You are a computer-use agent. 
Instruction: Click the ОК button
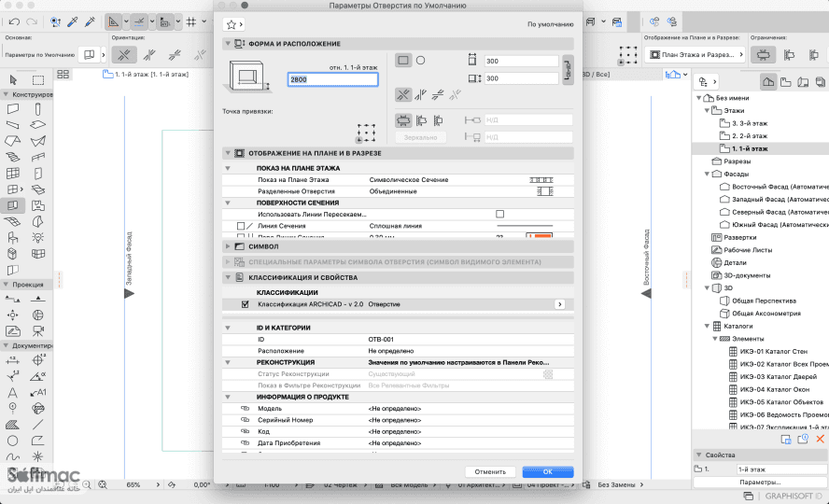tap(548, 471)
